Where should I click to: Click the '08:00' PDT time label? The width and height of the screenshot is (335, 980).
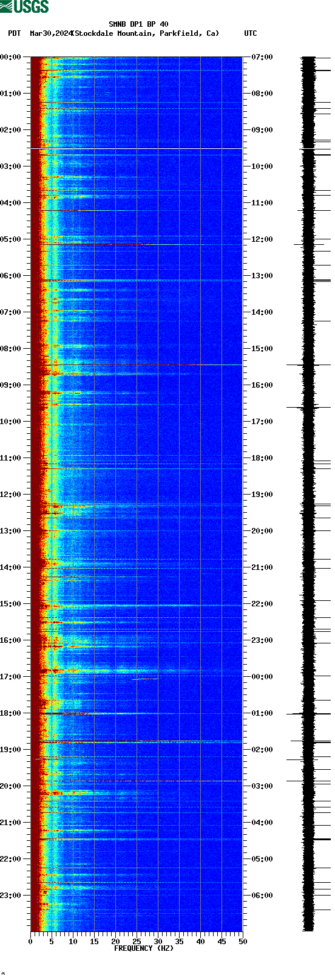pos(10,349)
